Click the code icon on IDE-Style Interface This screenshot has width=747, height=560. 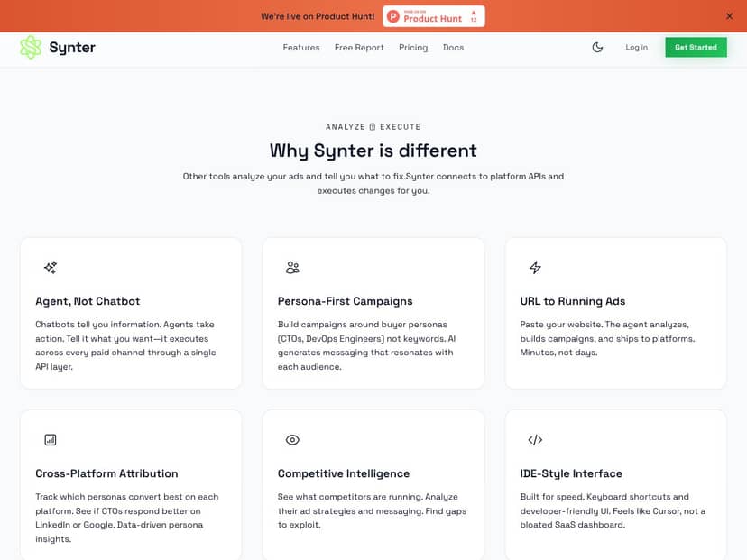pos(535,439)
